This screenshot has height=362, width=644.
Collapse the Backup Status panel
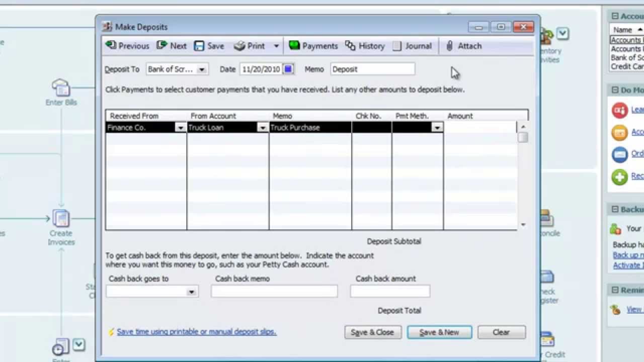tap(615, 210)
